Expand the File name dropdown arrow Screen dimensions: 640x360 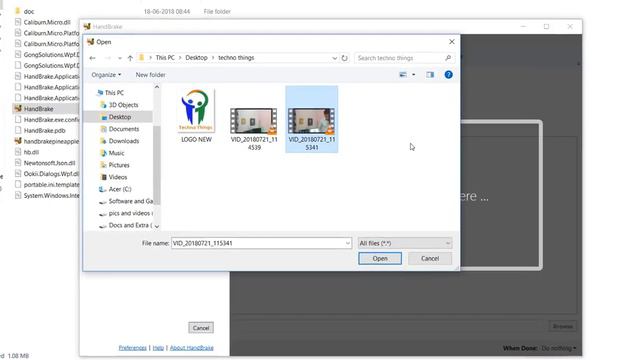point(348,243)
